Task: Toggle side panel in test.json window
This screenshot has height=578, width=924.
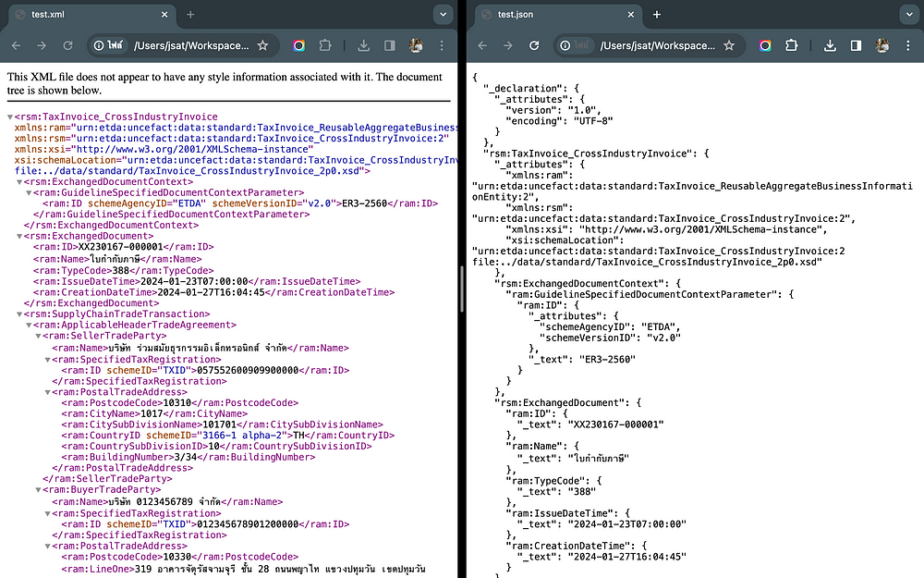Action: [x=856, y=45]
